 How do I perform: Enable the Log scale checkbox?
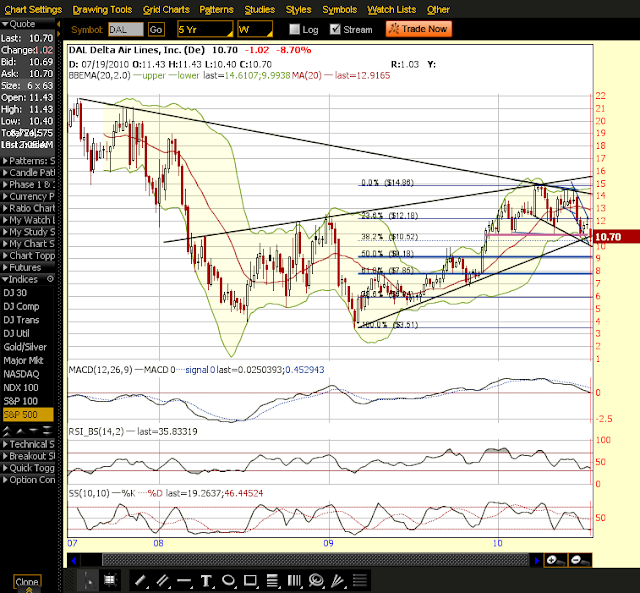[x=294, y=29]
